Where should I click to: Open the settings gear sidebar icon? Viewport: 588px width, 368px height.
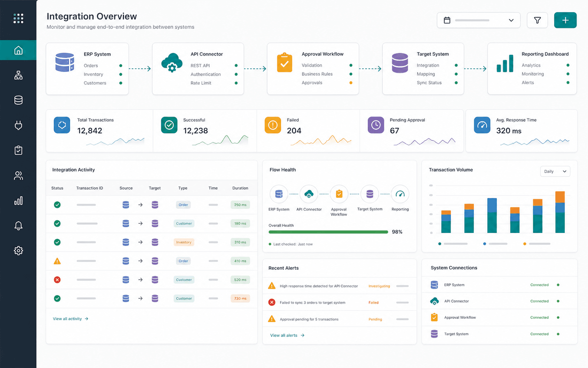18,251
